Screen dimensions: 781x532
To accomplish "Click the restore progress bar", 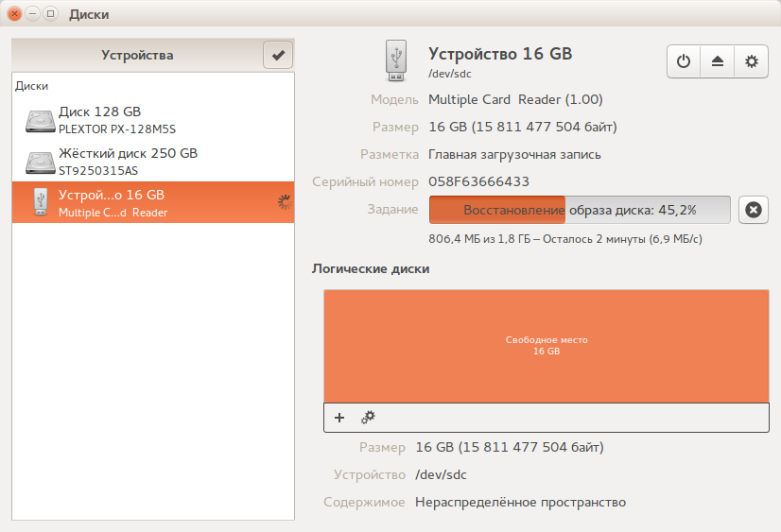I will [580, 210].
